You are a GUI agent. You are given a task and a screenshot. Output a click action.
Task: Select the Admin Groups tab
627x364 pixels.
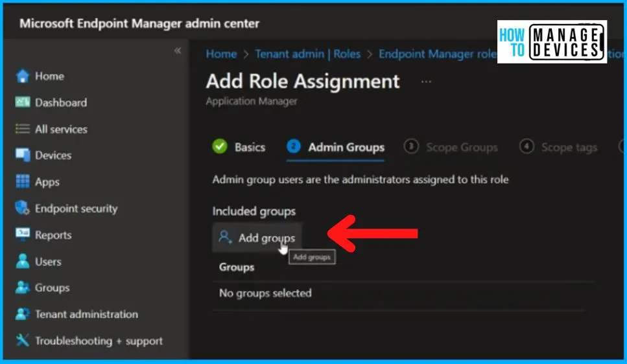(335, 148)
